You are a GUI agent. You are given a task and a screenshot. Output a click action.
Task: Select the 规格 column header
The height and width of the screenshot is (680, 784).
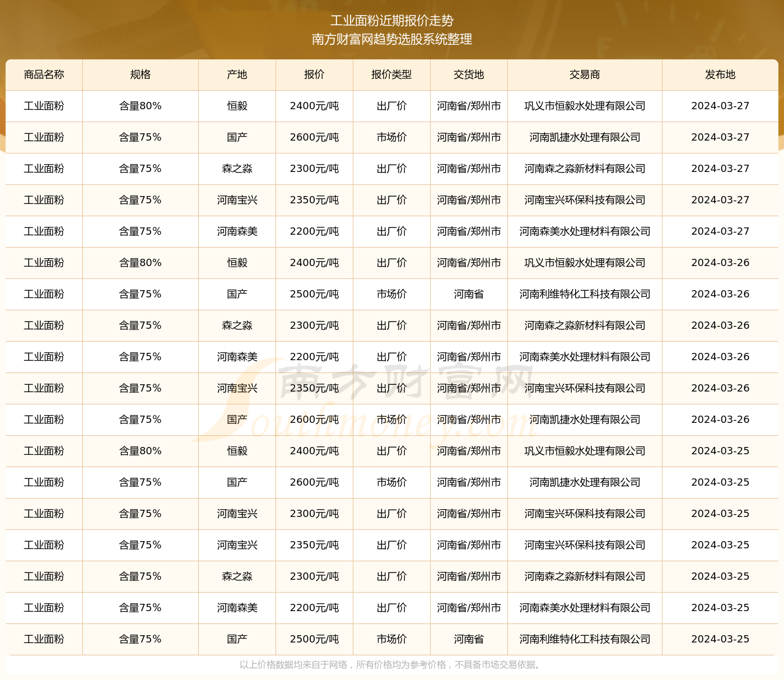point(141,74)
